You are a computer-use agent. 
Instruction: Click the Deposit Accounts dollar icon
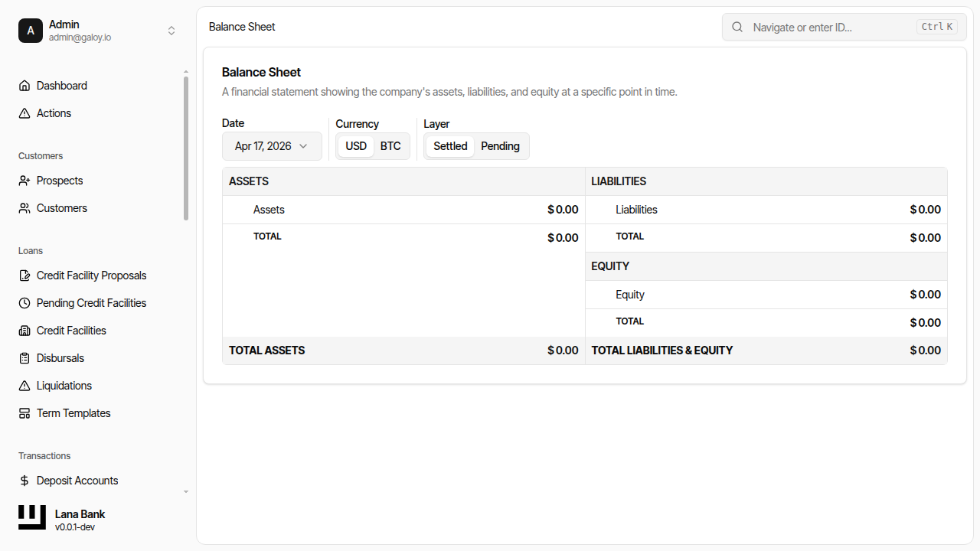[24, 481]
